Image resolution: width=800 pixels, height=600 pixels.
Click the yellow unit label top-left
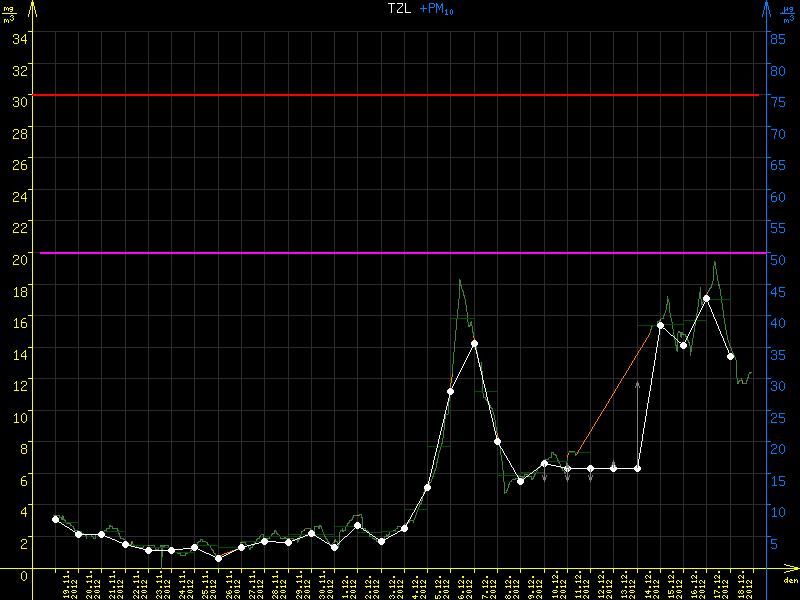[8, 11]
